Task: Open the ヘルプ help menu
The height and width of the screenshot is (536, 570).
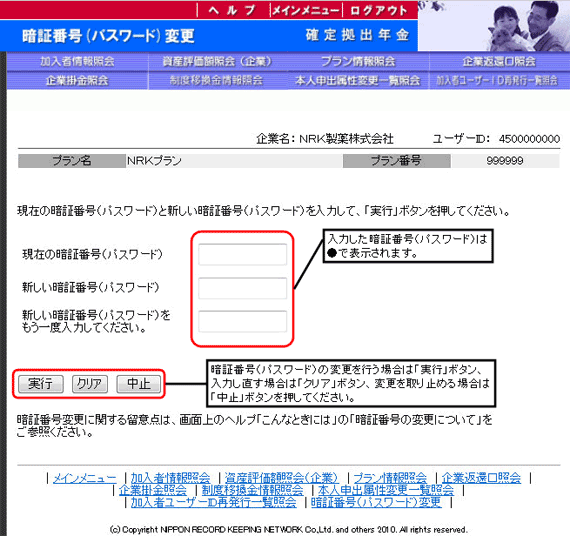Action: click(233, 10)
